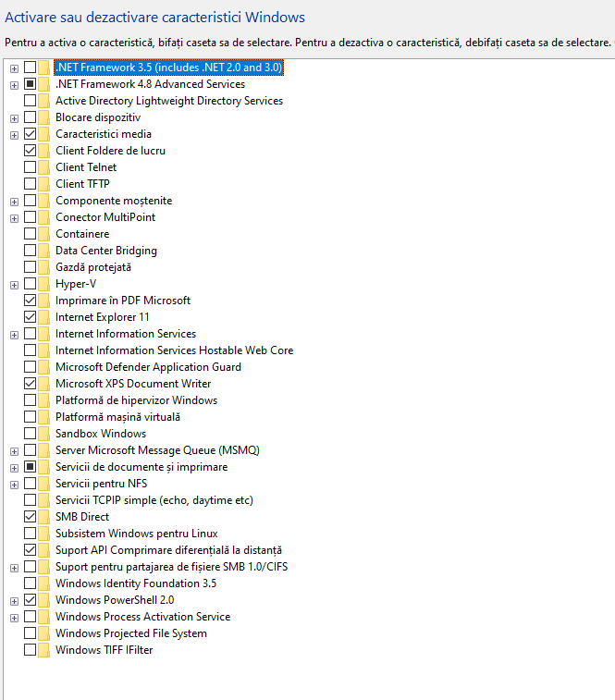Viewport: 615px width, 700px height.
Task: Select the Gazdă protejată entry
Action: 93,267
